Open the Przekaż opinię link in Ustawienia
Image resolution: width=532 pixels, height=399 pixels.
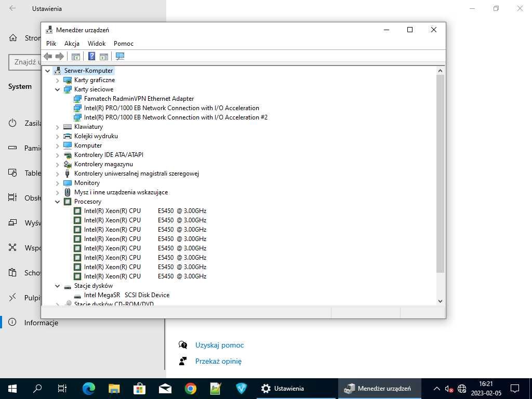tap(218, 361)
